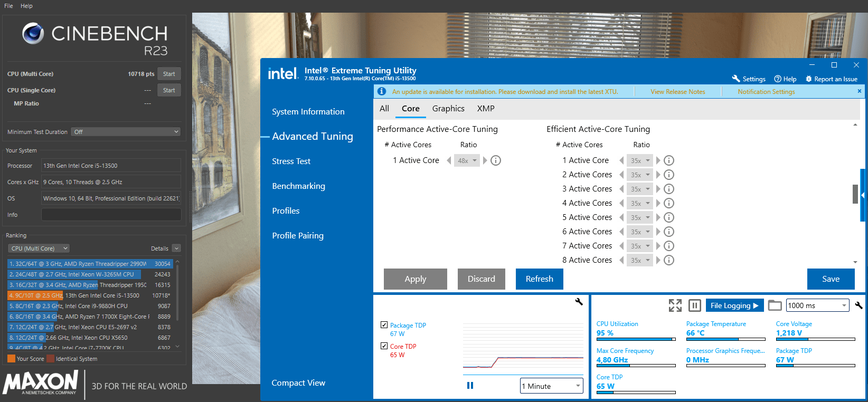Show info for efficient 1 Active Core
The image size is (868, 402).
669,160
